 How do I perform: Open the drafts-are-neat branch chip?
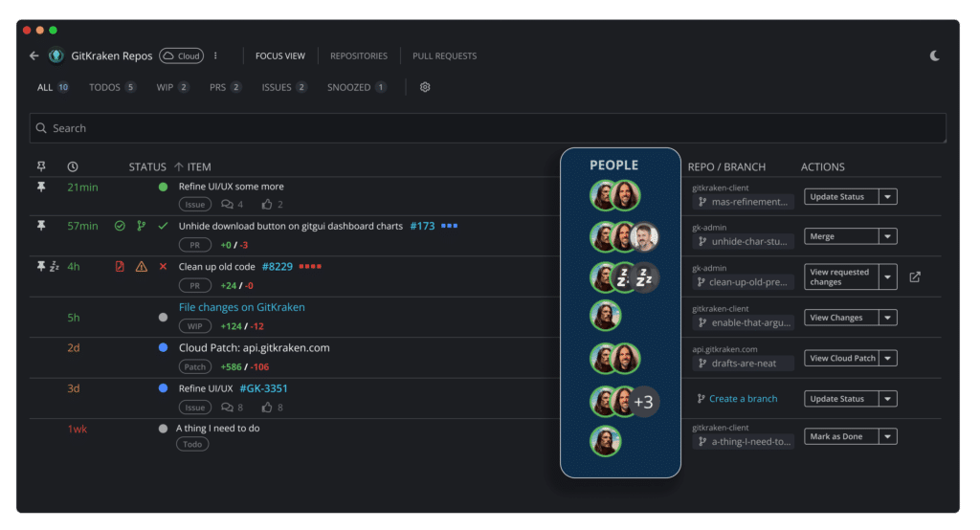(x=743, y=364)
